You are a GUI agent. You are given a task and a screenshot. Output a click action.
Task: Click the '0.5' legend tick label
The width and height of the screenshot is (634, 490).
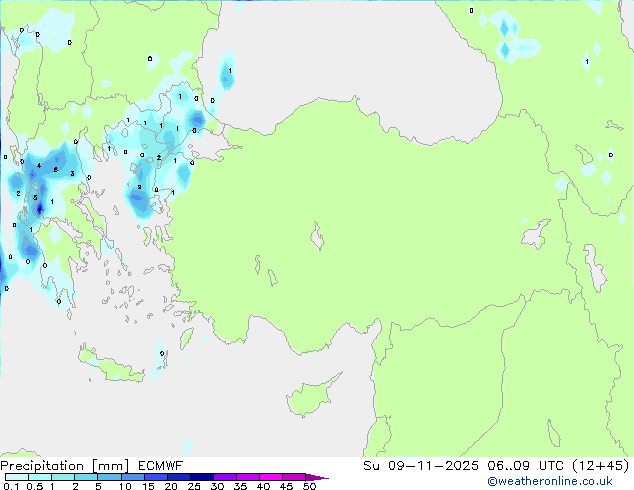coord(35,486)
